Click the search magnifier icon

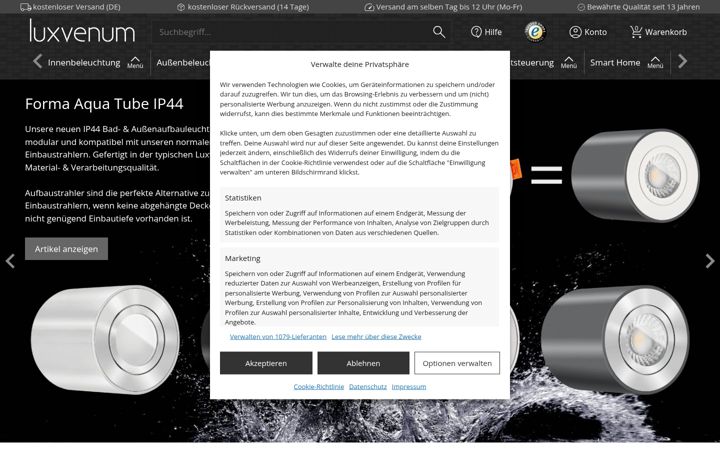coord(439,32)
